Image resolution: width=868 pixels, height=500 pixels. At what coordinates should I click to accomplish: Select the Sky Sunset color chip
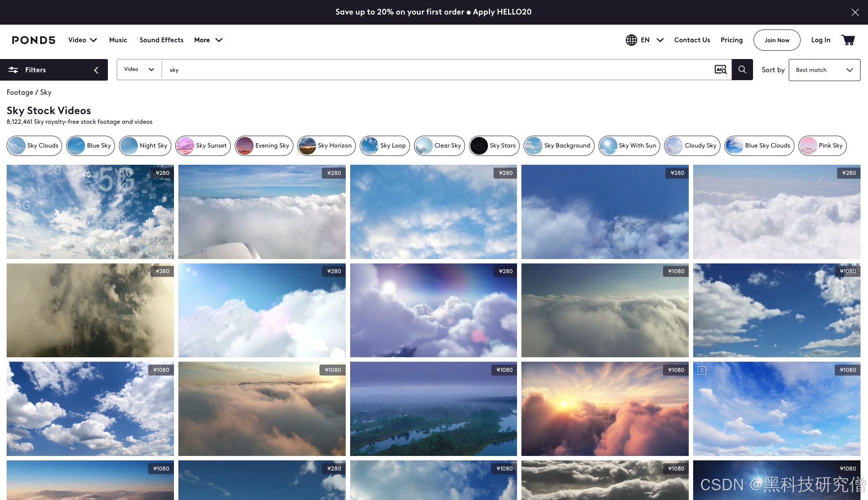(x=203, y=146)
